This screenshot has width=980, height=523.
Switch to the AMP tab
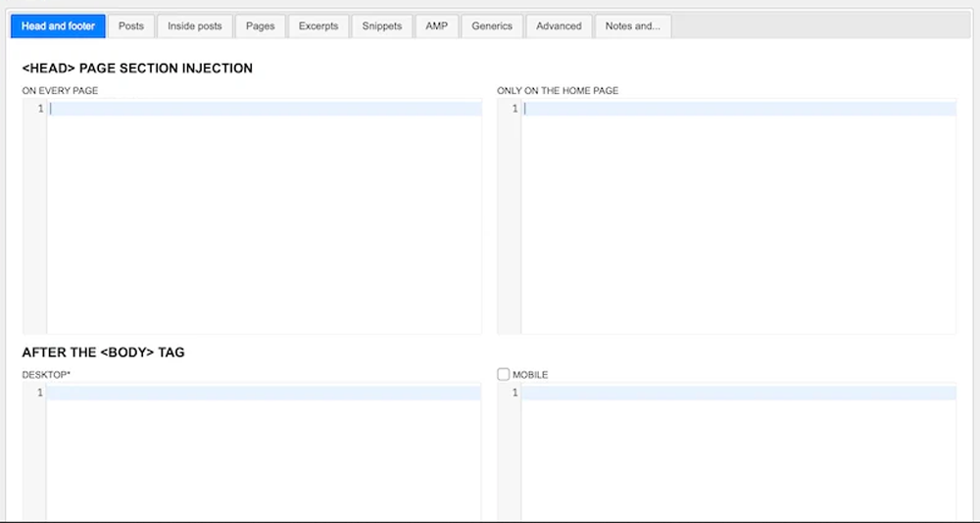click(436, 26)
